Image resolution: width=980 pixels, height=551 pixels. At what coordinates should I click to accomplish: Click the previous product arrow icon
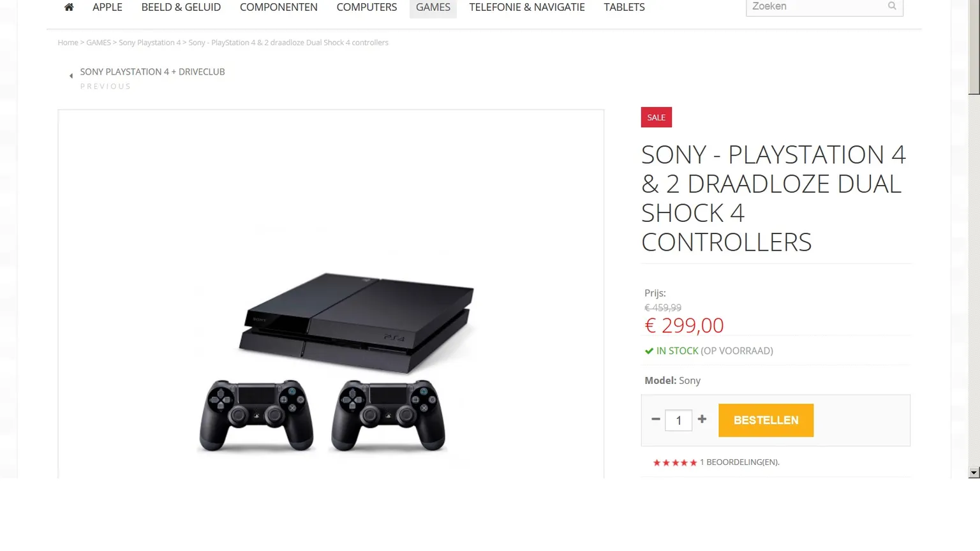pyautogui.click(x=71, y=76)
